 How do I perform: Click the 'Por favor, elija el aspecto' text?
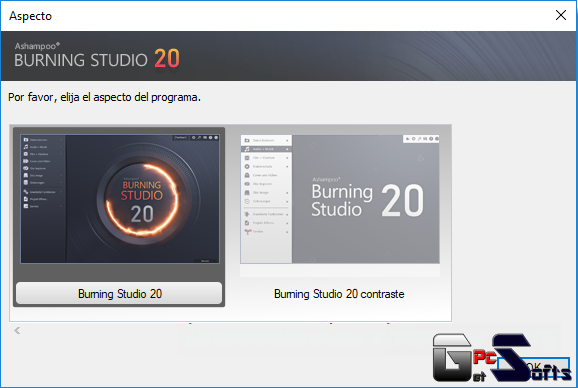[x=104, y=97]
